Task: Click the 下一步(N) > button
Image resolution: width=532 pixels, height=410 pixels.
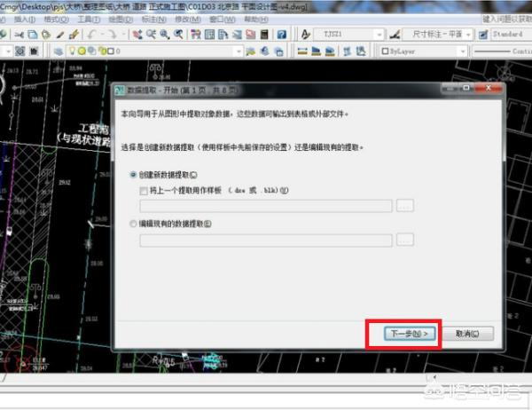Action: pyautogui.click(x=403, y=334)
